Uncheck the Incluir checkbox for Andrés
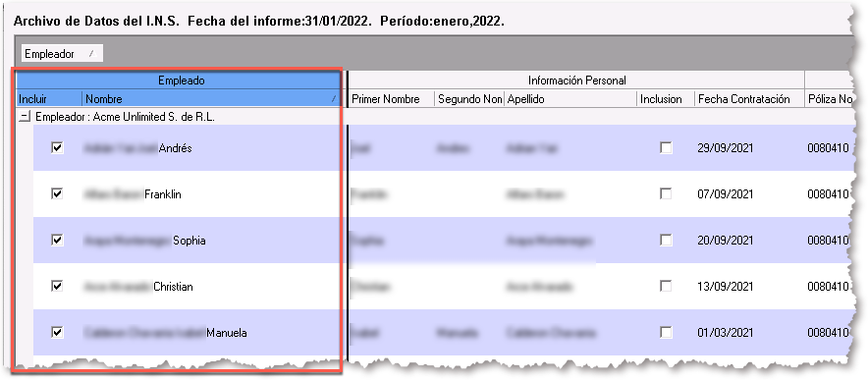 (x=57, y=148)
